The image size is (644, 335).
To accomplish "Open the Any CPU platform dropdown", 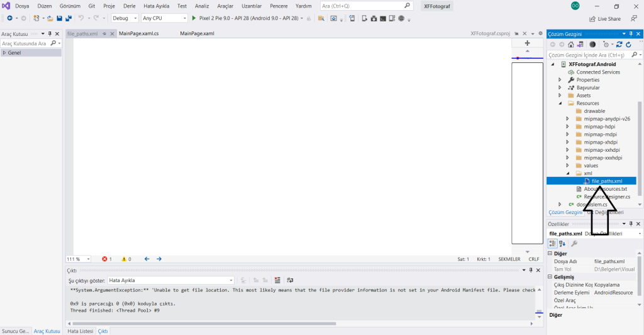I will click(x=164, y=18).
